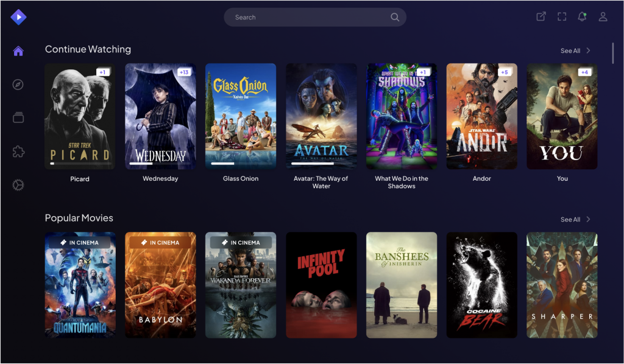
Task: Click See All for Popular Movies
Action: point(570,219)
